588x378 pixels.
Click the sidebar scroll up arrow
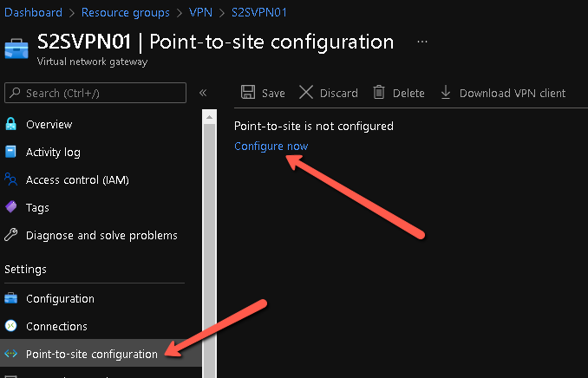209,117
